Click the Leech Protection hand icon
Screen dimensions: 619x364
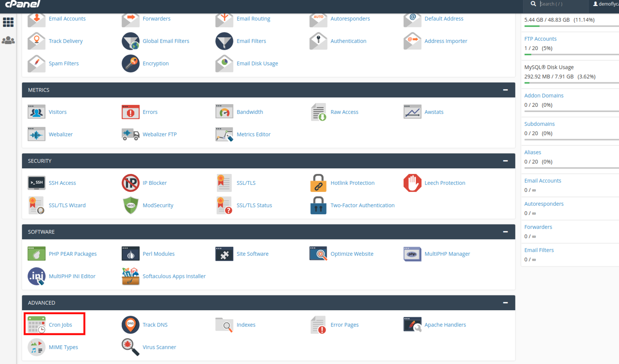tap(412, 183)
